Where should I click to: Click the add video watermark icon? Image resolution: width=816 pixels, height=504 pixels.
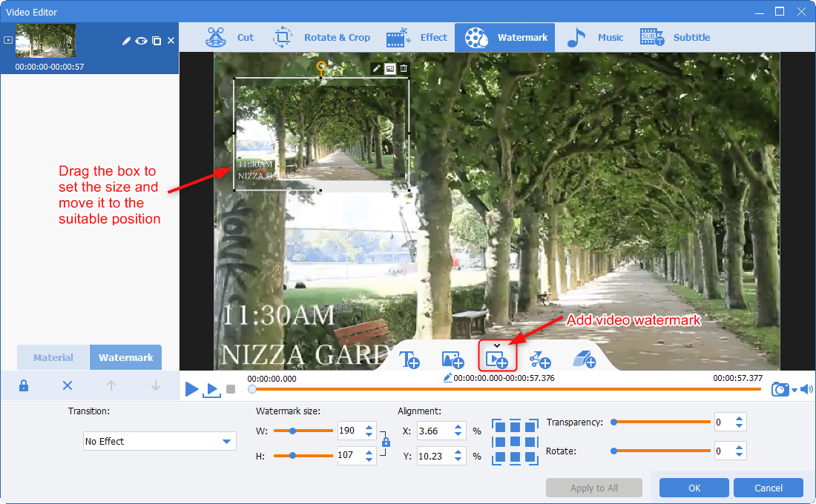pos(496,359)
